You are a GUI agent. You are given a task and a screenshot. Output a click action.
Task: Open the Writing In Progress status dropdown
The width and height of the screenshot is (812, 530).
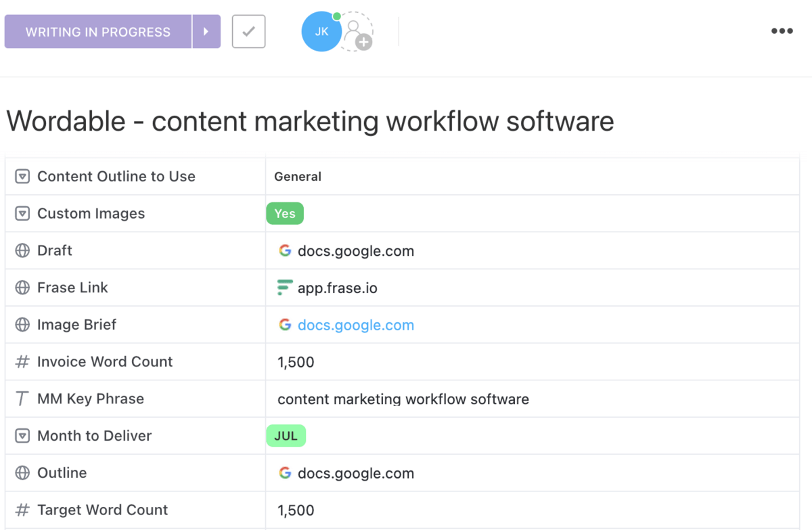click(x=98, y=32)
